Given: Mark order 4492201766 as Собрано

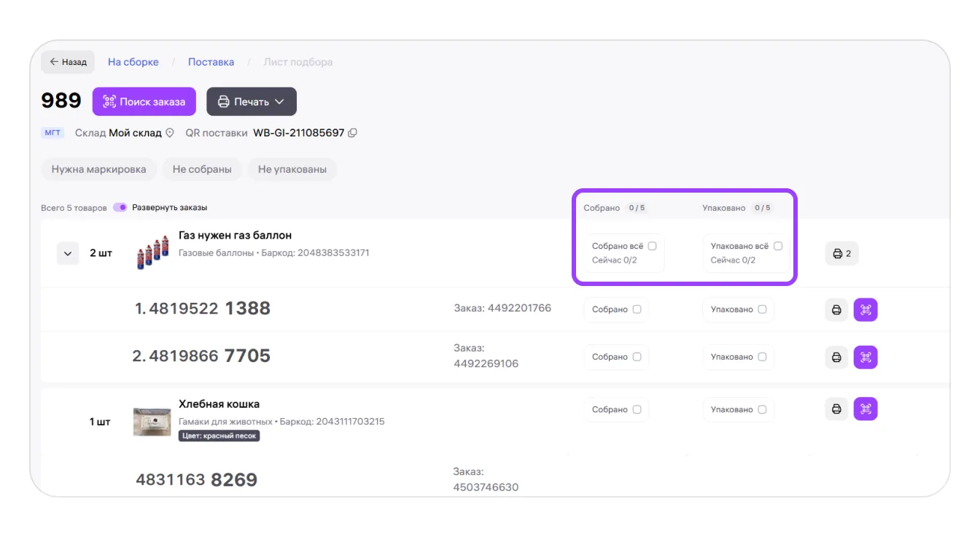Looking at the screenshot, I should pos(637,309).
